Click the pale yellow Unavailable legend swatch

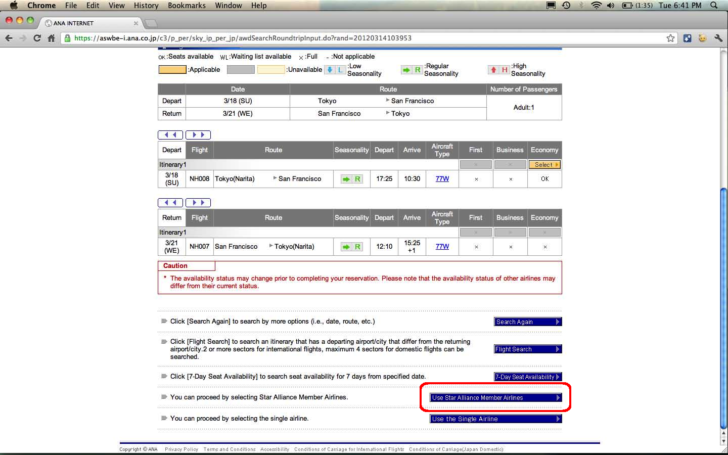271,70
